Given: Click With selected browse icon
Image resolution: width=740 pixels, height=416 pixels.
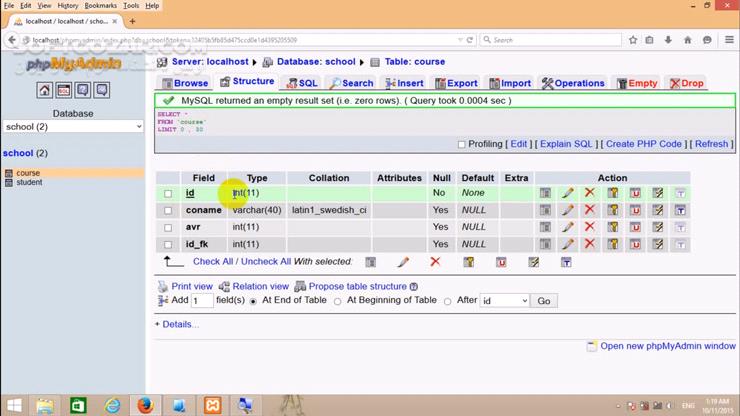Looking at the screenshot, I should (370, 262).
